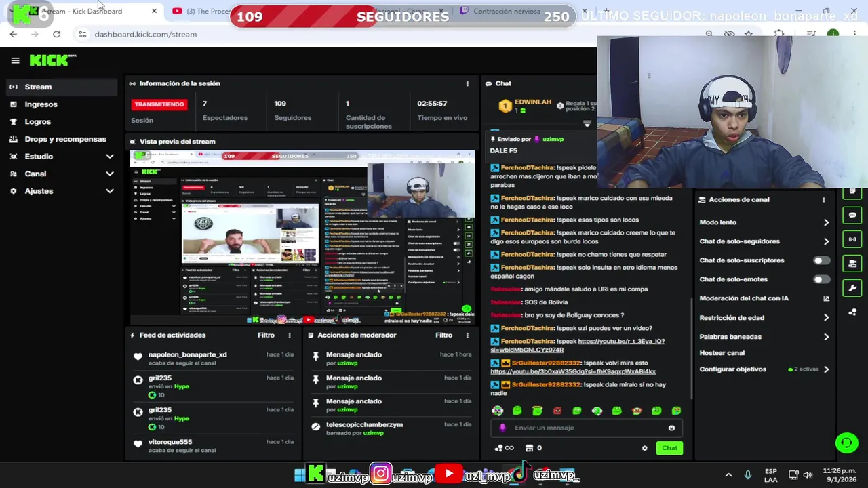
Task: Open Palabras baneadas settings
Action: click(x=764, y=336)
